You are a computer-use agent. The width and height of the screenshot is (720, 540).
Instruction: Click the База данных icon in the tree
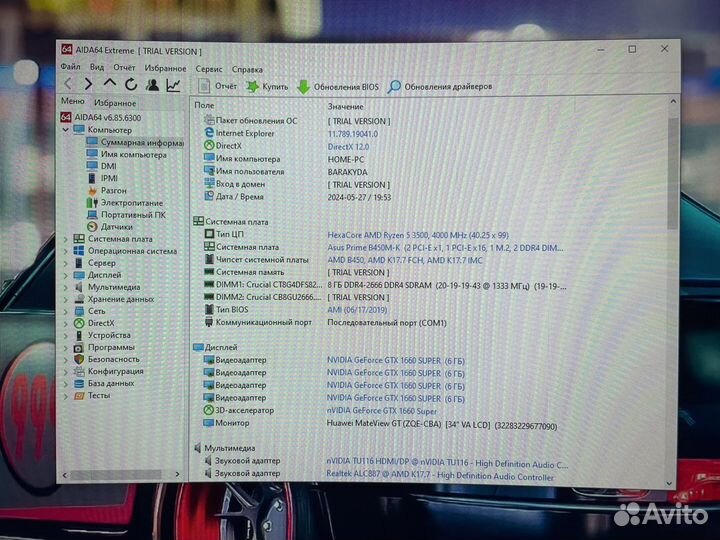79,383
